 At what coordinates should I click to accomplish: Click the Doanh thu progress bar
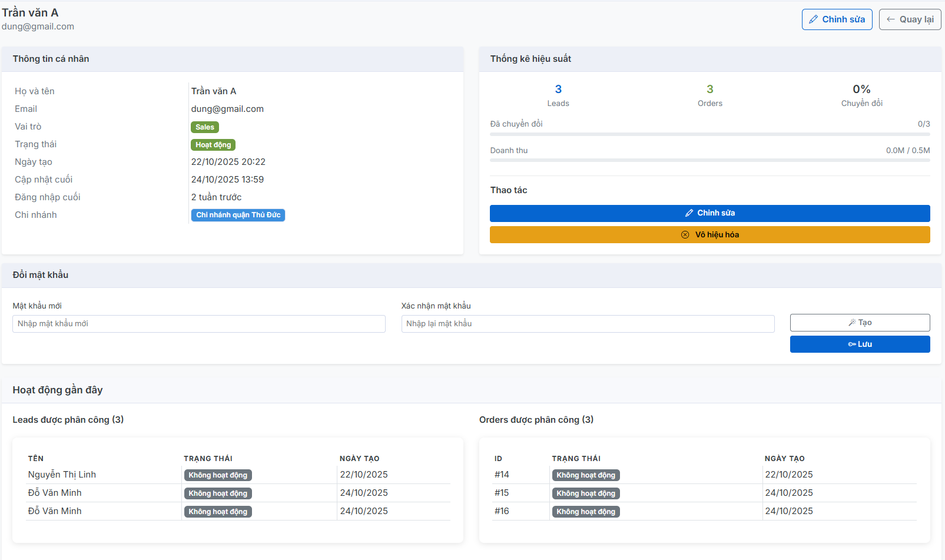[709, 160]
